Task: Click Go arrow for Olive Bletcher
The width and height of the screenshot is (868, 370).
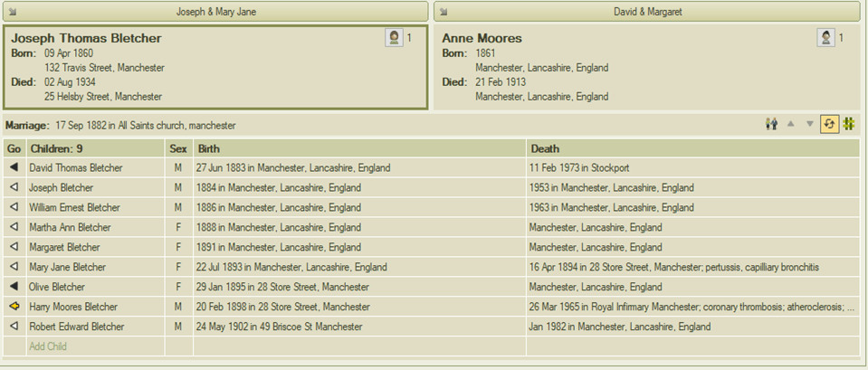Action: pos(14,287)
